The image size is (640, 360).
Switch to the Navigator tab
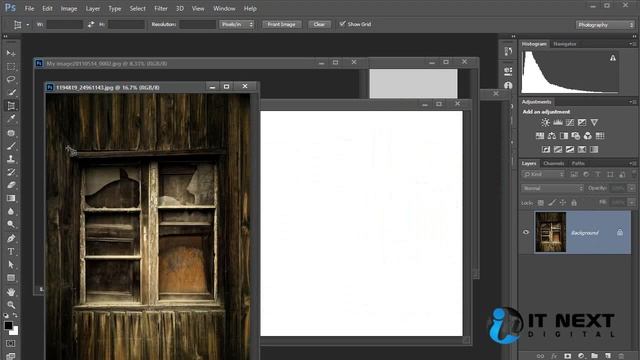(565, 44)
